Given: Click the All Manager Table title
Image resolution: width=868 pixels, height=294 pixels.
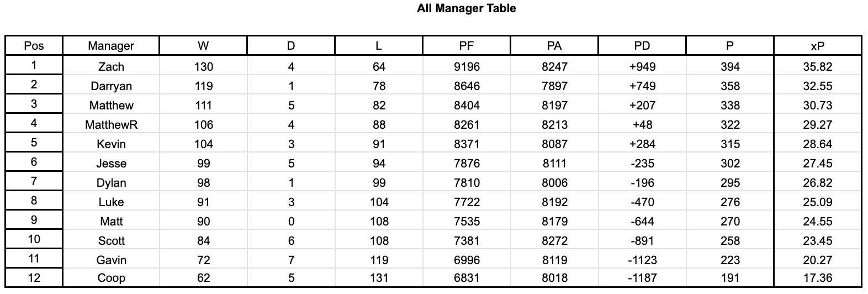Looking at the screenshot, I should (x=467, y=8).
